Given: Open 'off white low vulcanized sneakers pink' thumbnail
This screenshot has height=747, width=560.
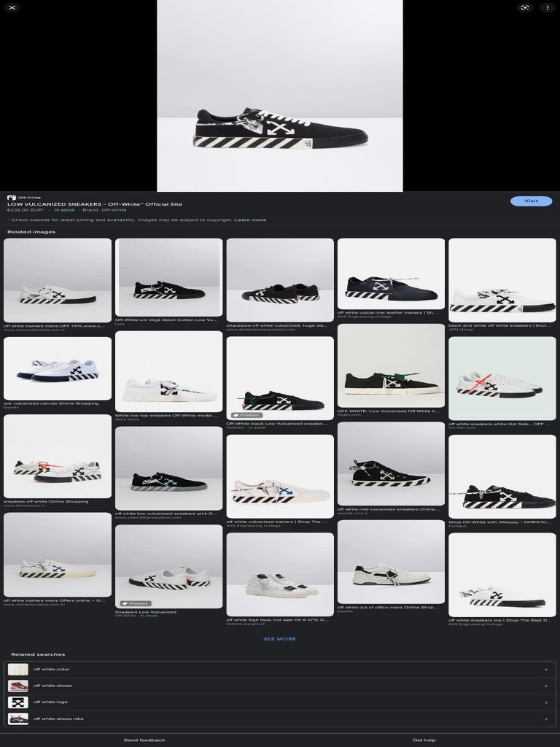Looking at the screenshot, I should [168, 468].
